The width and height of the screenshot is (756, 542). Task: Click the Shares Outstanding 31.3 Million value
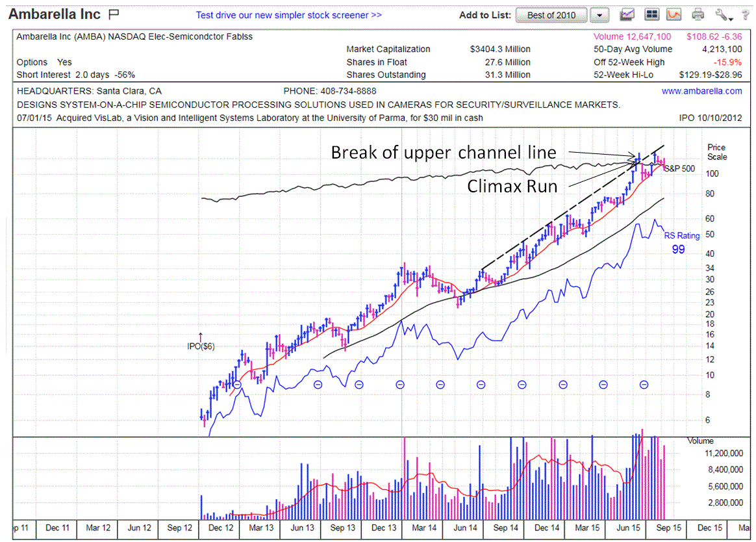click(507, 75)
